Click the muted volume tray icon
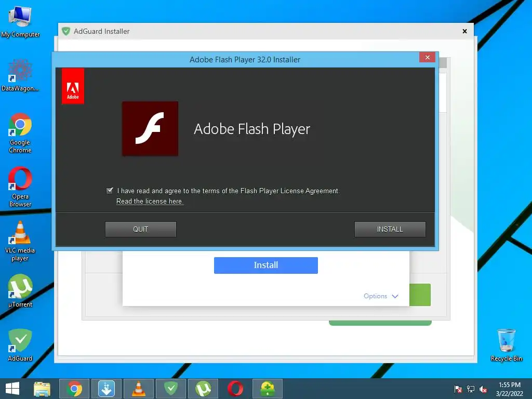The width and height of the screenshot is (532, 399). (x=483, y=389)
